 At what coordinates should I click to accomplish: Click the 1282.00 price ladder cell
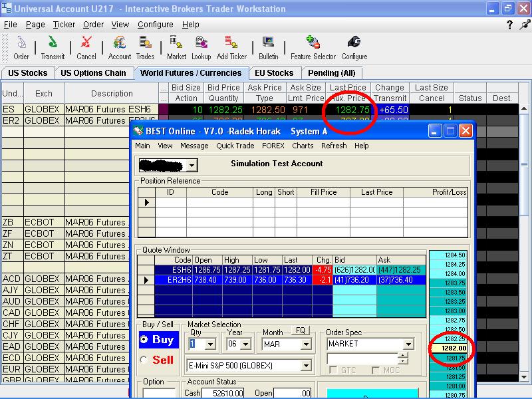coord(452,348)
